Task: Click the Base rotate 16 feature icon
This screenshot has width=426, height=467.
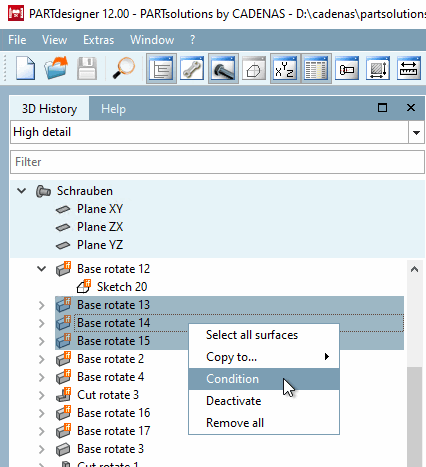Action: (63, 413)
